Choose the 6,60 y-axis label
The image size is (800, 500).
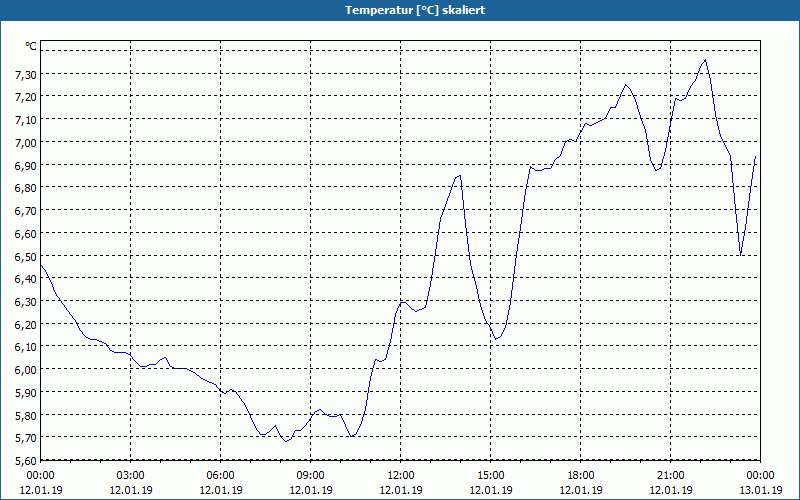coord(26,233)
